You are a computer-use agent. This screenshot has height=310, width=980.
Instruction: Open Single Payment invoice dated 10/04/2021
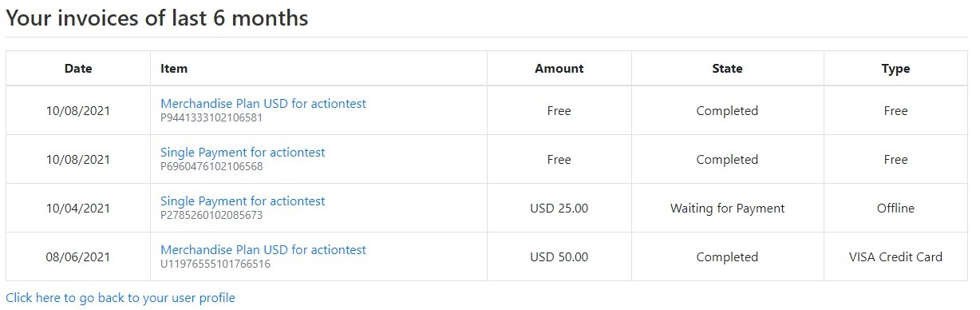[x=243, y=201]
